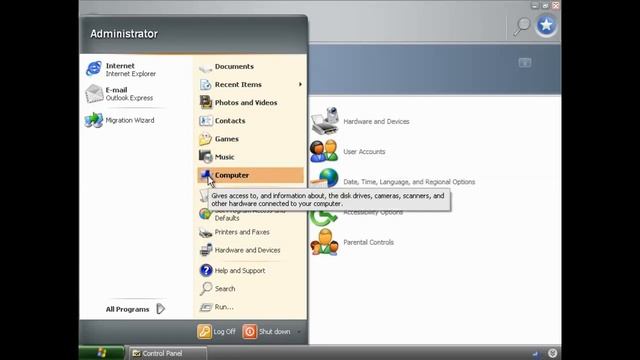Click Hardware and Devices link in Control Panel
The width and height of the screenshot is (640, 360).
(376, 122)
